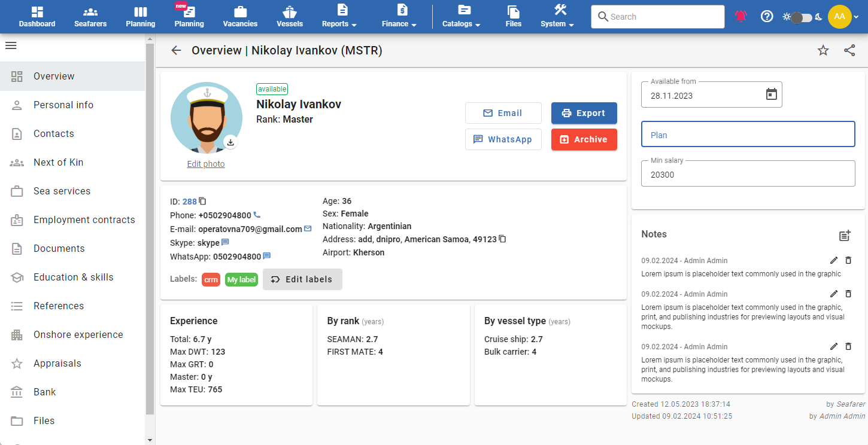Image resolution: width=868 pixels, height=445 pixels.
Task: Click the add note icon
Action: (x=845, y=236)
